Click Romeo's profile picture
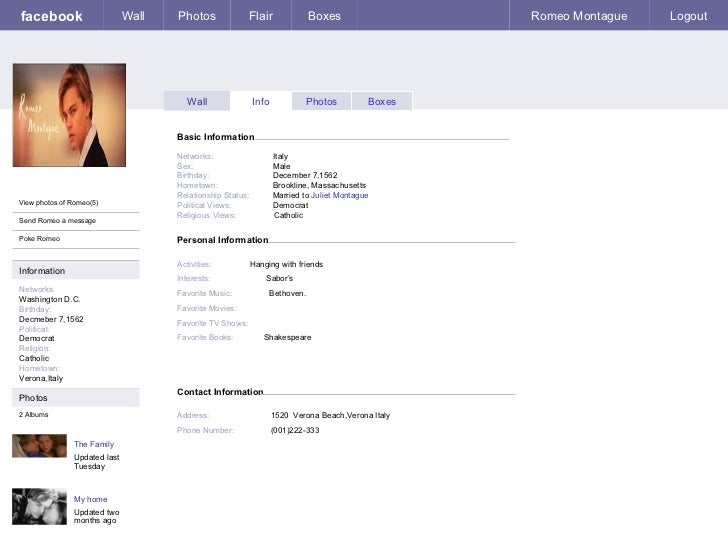Image resolution: width=728 pixels, height=546 pixels. [x=69, y=115]
